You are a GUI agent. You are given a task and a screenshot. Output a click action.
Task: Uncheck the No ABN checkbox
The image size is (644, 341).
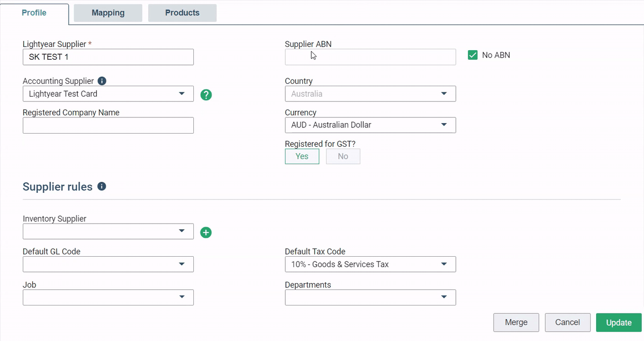pos(472,55)
